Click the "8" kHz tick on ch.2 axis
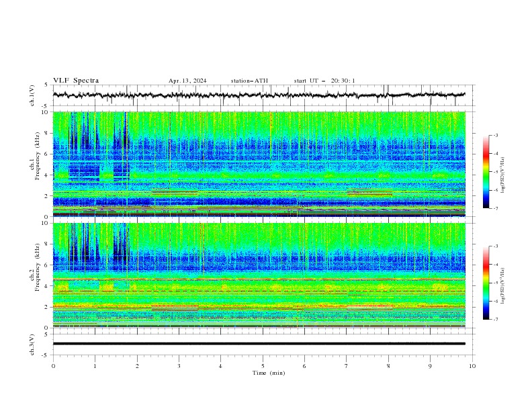This screenshot has width=532, height=411. (48, 244)
